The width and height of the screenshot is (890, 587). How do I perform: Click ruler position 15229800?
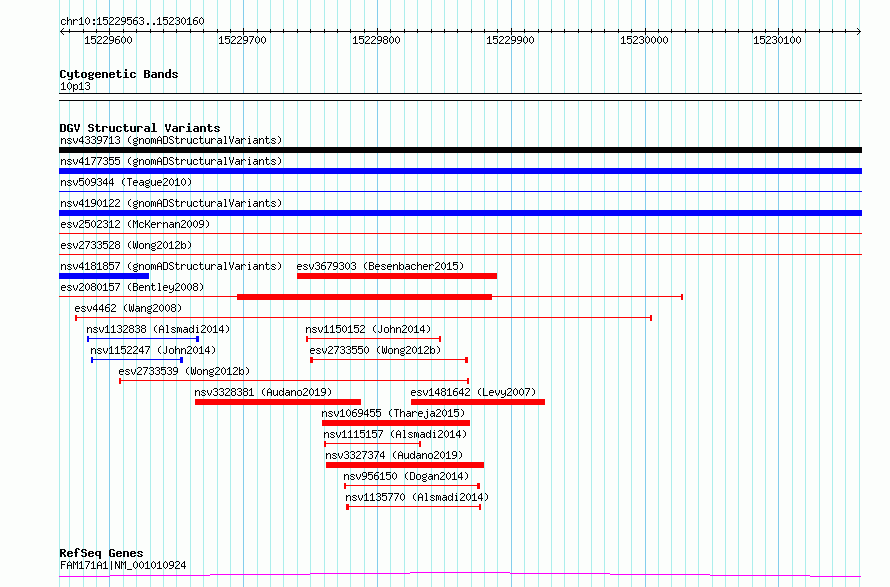(x=376, y=40)
